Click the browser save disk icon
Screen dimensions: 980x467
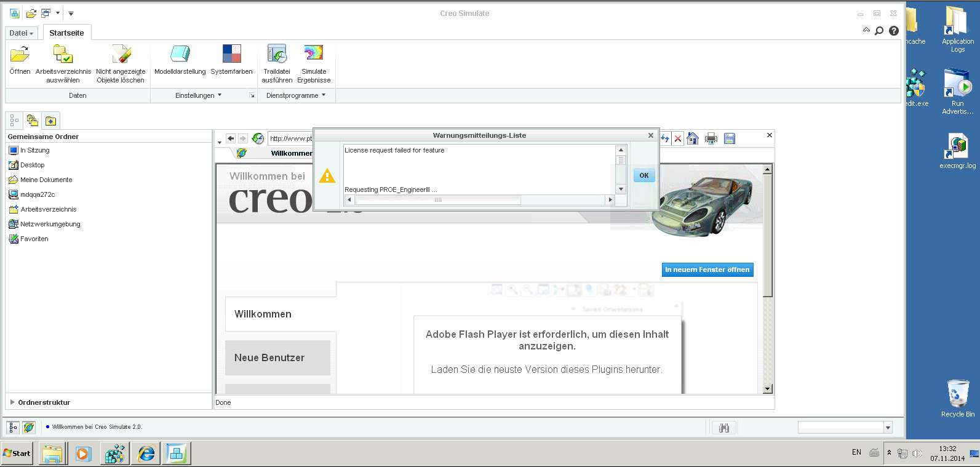(730, 138)
